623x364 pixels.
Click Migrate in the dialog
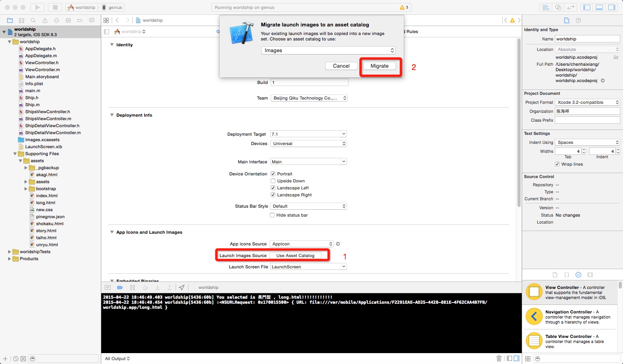pos(380,66)
